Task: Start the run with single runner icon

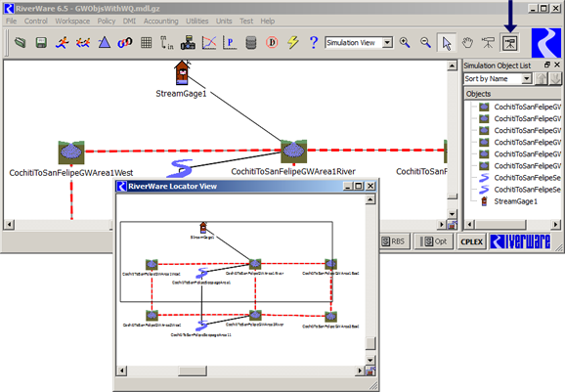Action: point(62,43)
